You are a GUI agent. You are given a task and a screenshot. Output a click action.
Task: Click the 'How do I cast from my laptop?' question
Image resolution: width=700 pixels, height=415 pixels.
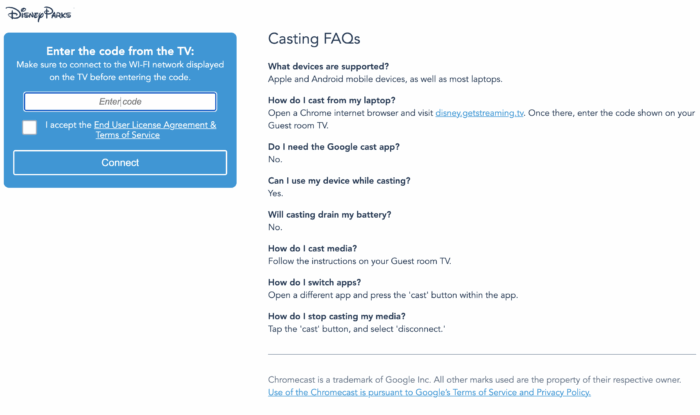pyautogui.click(x=332, y=100)
